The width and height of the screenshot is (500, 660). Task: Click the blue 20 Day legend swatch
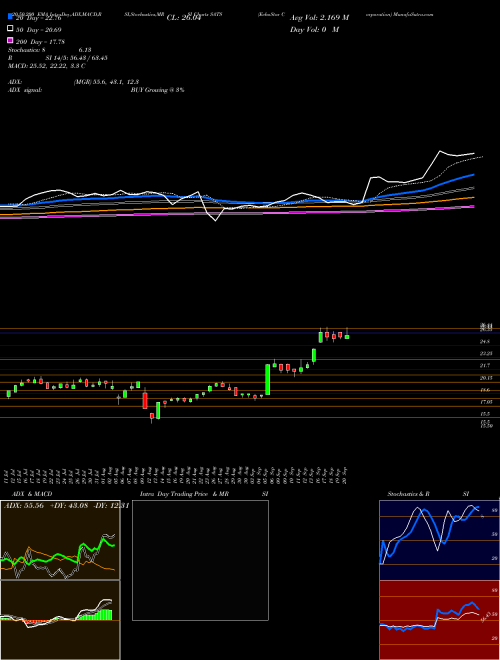point(10,17)
